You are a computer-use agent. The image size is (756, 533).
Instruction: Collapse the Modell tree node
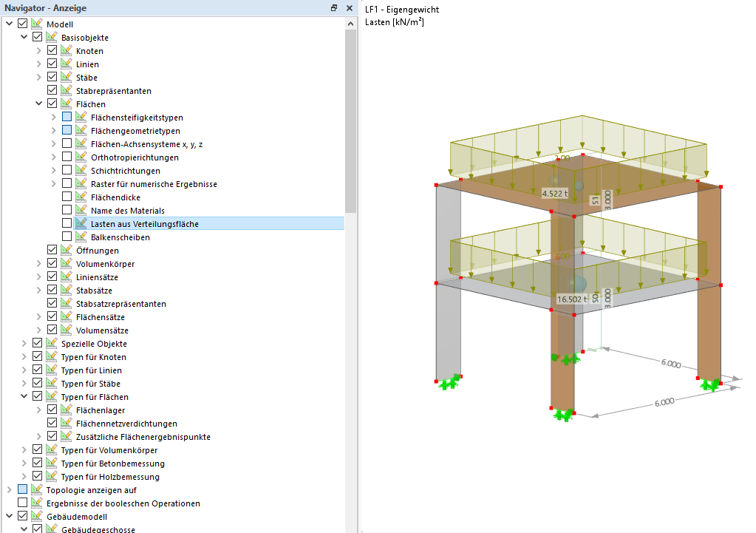point(9,23)
